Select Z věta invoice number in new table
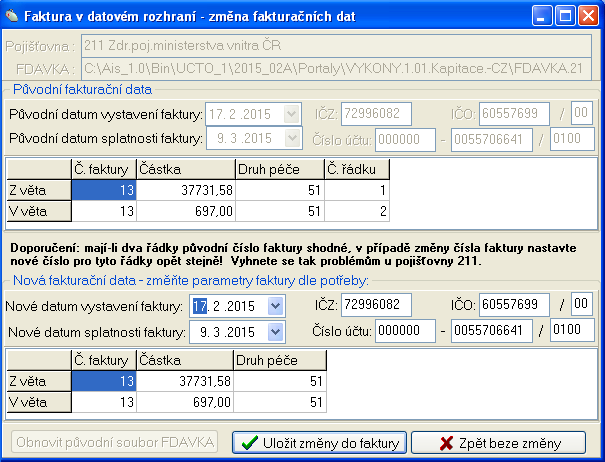The image size is (605, 462). point(103,381)
